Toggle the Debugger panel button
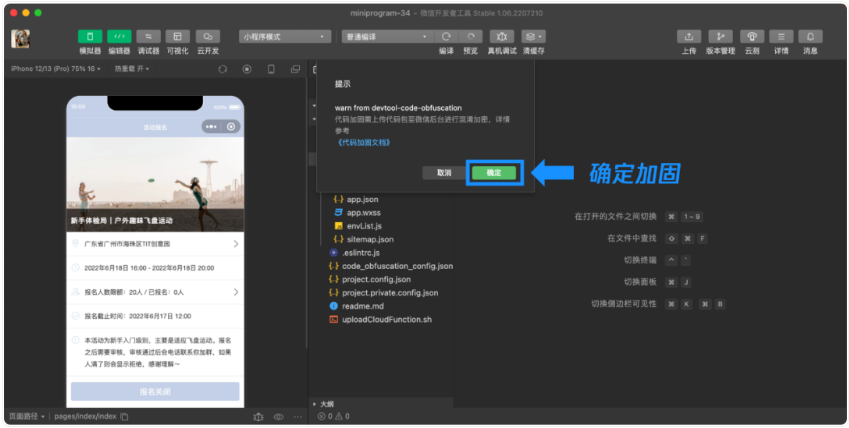This screenshot has width=849, height=428. point(148,37)
